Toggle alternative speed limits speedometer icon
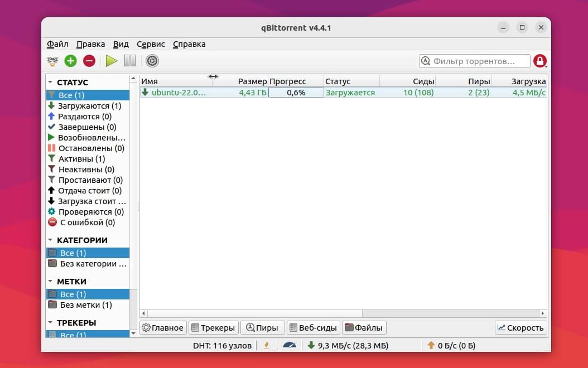 click(290, 345)
